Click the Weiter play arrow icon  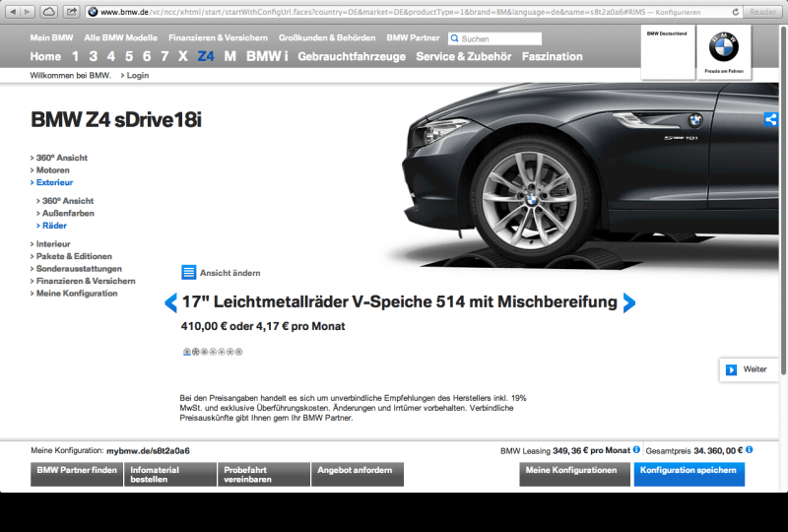pyautogui.click(x=731, y=369)
